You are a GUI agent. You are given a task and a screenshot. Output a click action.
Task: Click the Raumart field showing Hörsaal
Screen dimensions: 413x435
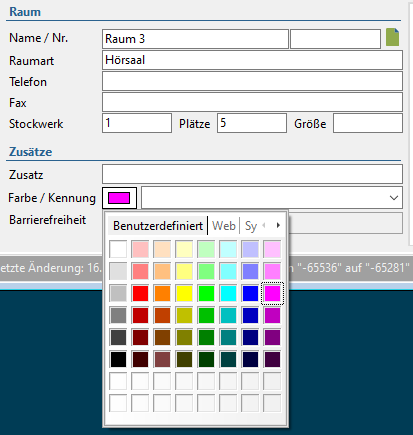point(252,60)
